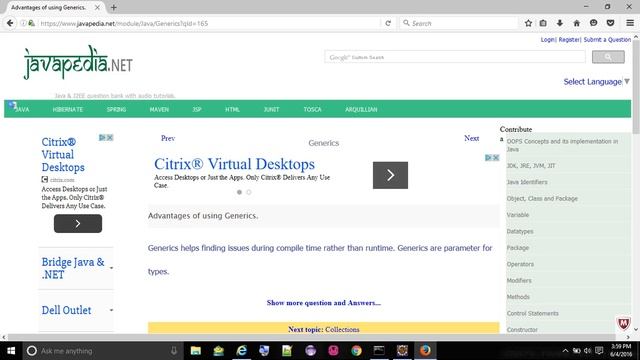The image size is (640, 360).
Task: Open the command prompt taskbar icon
Action: pos(379,351)
